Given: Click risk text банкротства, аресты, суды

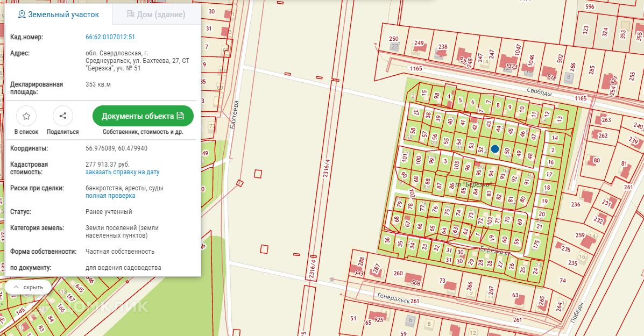Looking at the screenshot, I should pos(124,188).
